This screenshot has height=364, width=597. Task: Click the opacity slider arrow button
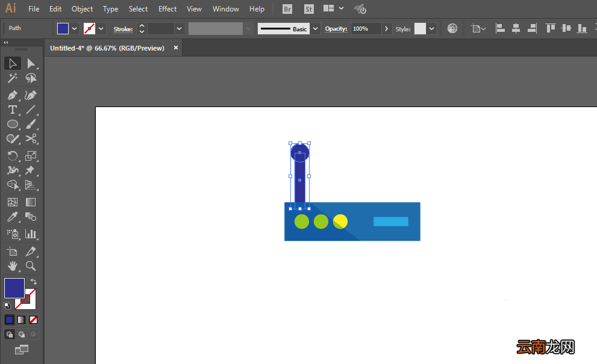(386, 28)
